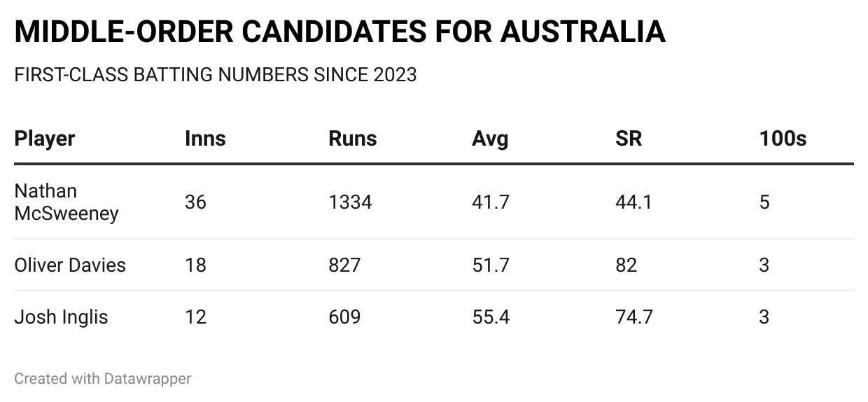The width and height of the screenshot is (868, 402).
Task: Click McSweeney's runs value 1334
Action: coord(350,202)
